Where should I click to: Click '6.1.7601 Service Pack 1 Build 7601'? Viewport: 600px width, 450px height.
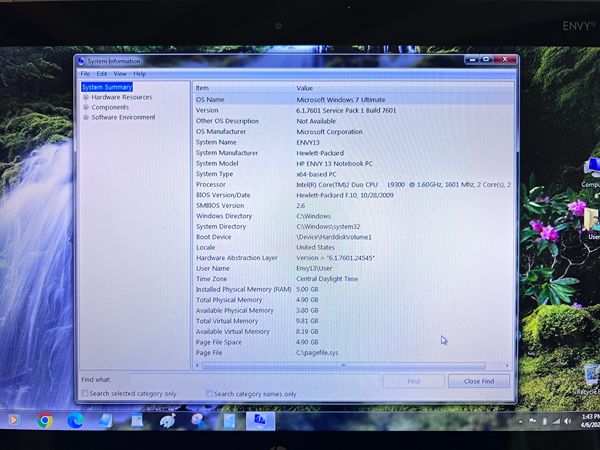[x=346, y=110]
